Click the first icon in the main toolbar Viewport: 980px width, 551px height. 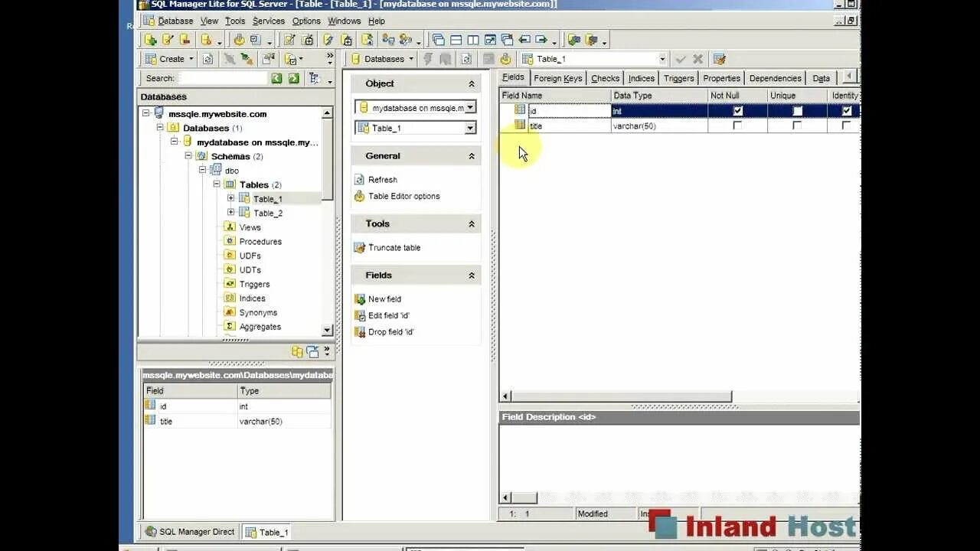point(150,40)
